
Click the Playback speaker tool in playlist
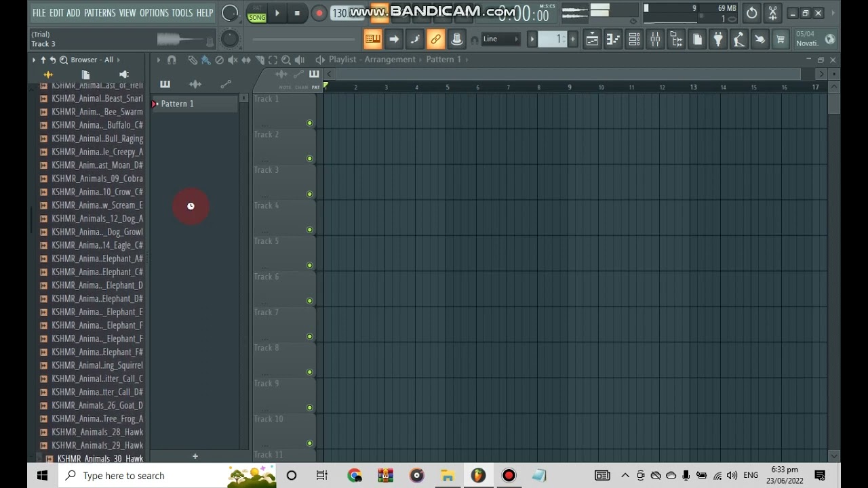coord(300,60)
